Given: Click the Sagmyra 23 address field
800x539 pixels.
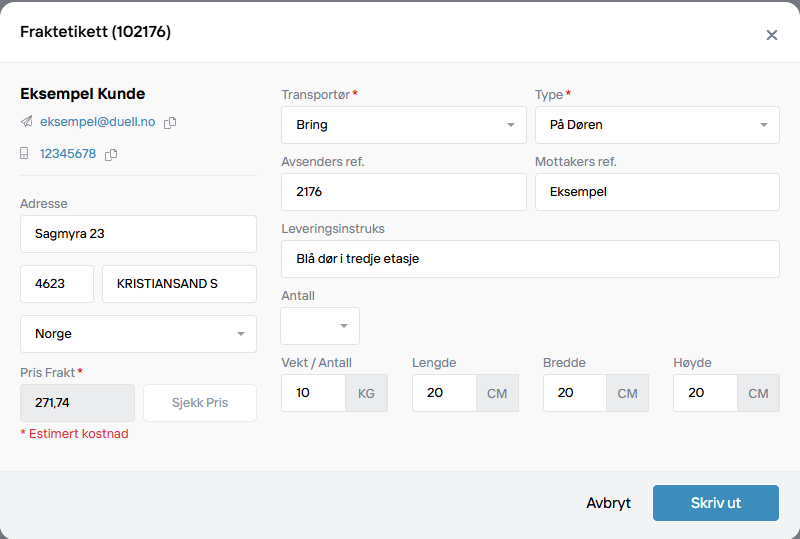Looking at the screenshot, I should click(x=138, y=234).
